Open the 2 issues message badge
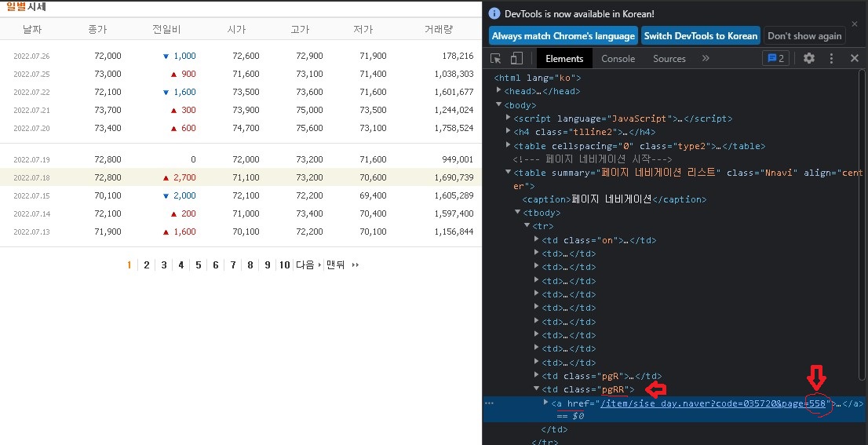The height and width of the screenshot is (445, 868). click(x=775, y=58)
